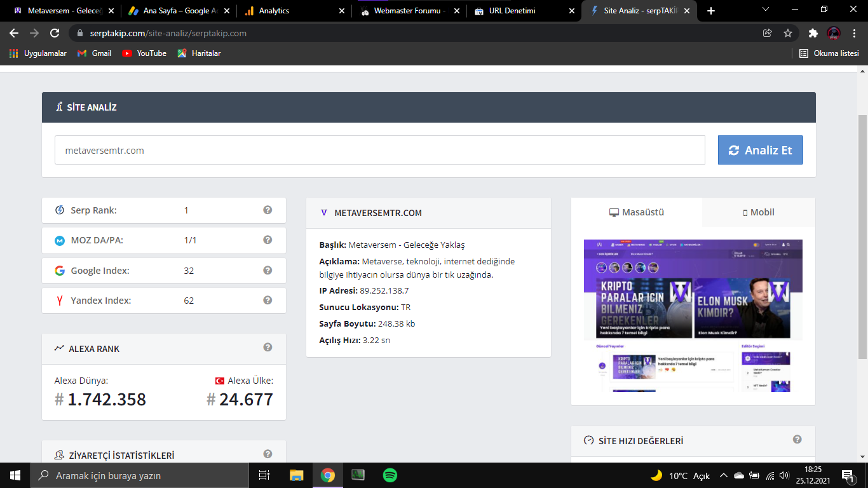This screenshot has width=868, height=488.
Task: Click the Alexa Rank chart icon
Action: coord(60,348)
